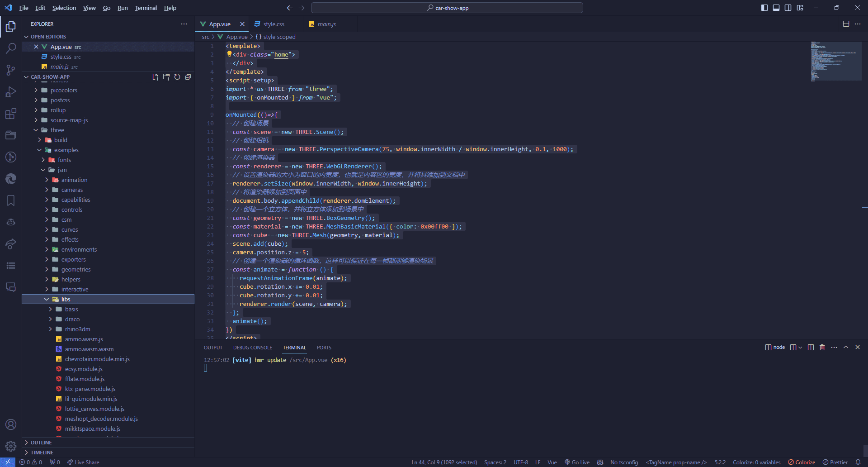The image size is (868, 467).
Task: Click the New Folder icon in explorer
Action: pos(166,77)
